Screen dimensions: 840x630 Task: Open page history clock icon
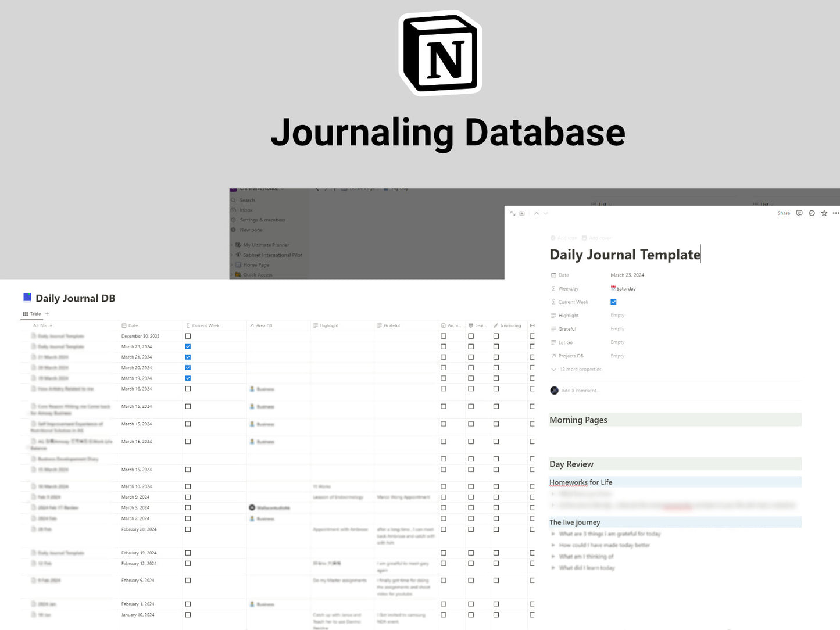coord(812,213)
